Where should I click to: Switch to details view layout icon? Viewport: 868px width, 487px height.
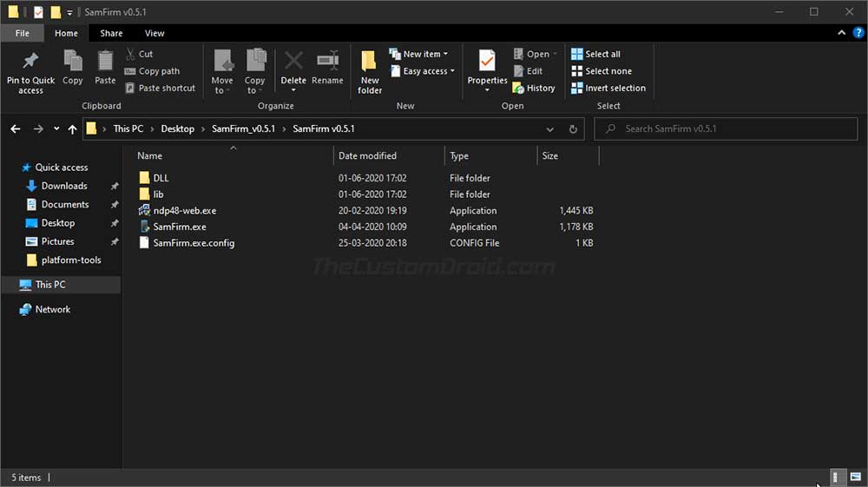click(838, 477)
